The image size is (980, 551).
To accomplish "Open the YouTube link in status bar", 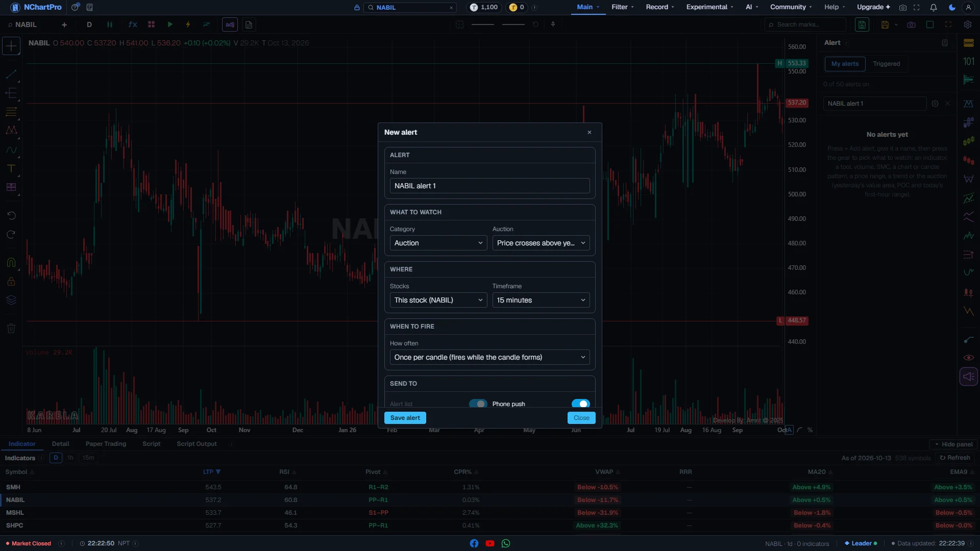I will (x=490, y=543).
